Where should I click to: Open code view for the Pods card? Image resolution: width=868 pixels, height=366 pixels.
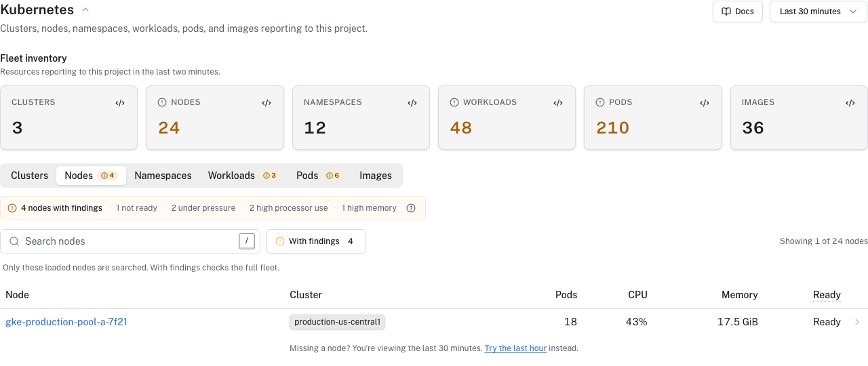point(705,103)
